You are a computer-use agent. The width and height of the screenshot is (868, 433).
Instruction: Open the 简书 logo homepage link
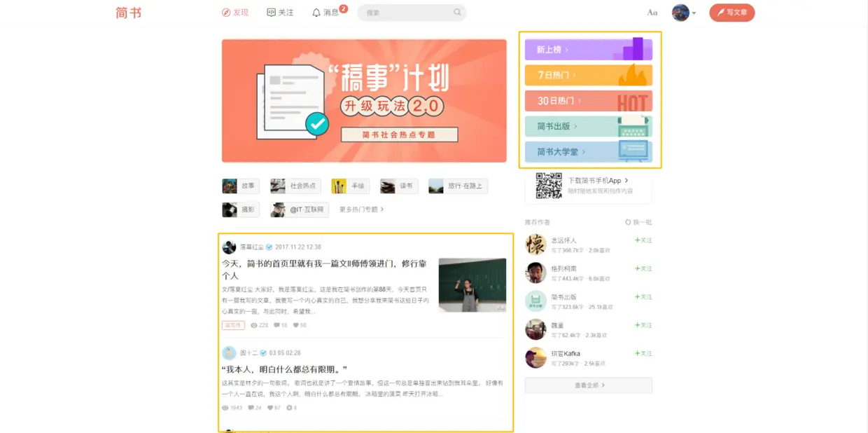tap(129, 13)
